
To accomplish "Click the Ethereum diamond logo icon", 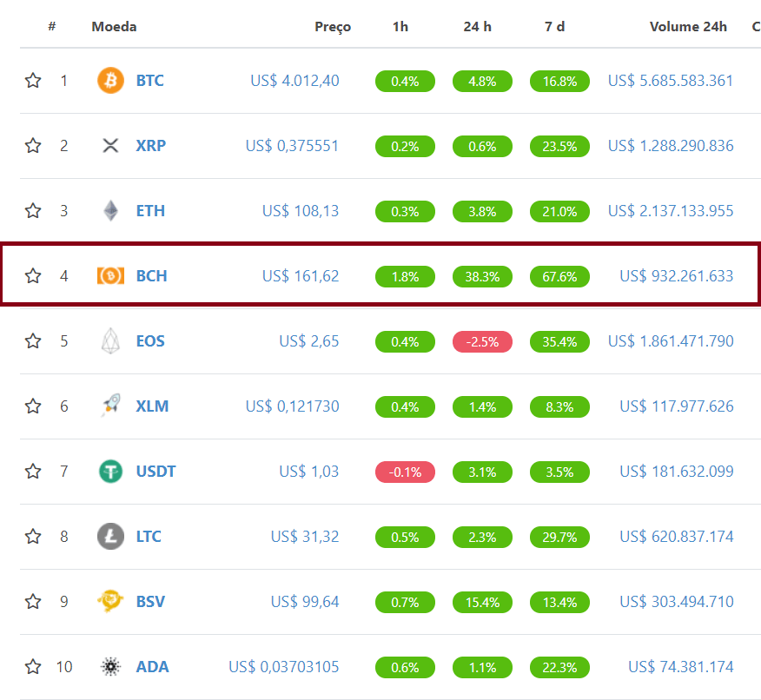I will 110,211.
